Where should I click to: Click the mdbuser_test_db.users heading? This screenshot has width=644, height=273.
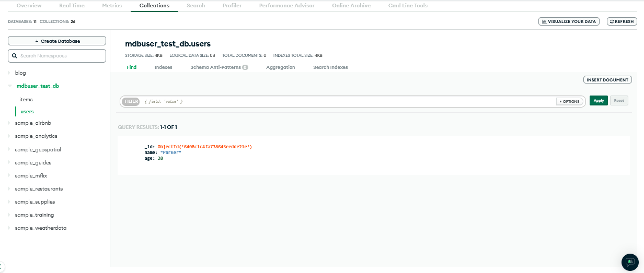168,44
